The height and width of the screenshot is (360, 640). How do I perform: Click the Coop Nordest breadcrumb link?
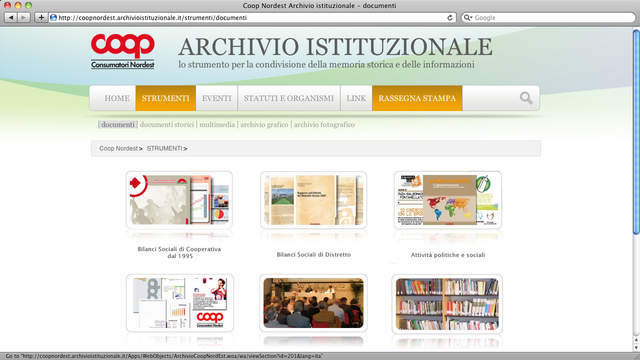(118, 149)
